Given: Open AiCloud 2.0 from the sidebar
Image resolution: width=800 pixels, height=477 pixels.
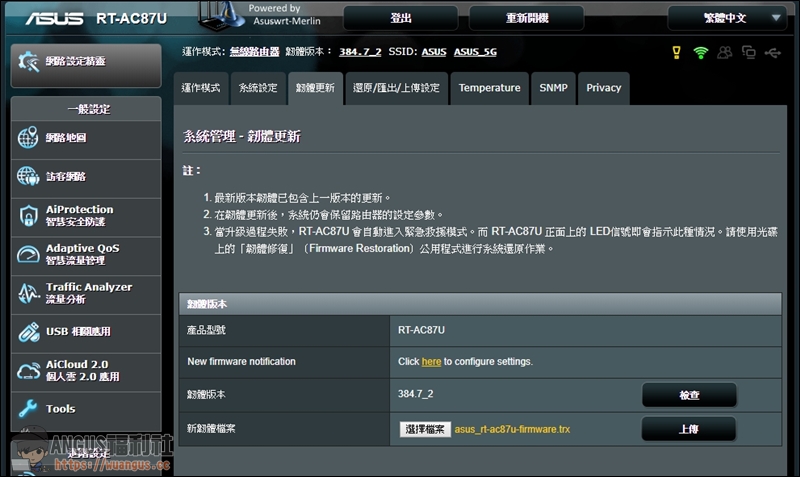Looking at the screenshot, I should tap(85, 370).
